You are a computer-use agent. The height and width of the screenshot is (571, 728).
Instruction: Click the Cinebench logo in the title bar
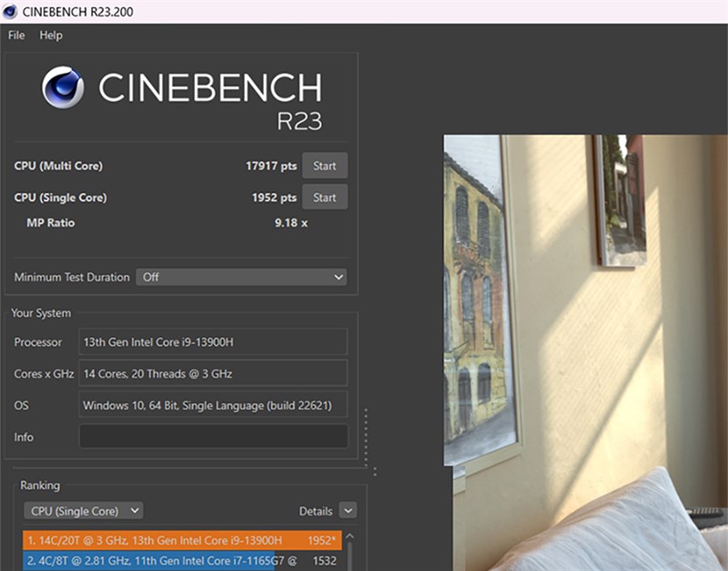click(11, 12)
